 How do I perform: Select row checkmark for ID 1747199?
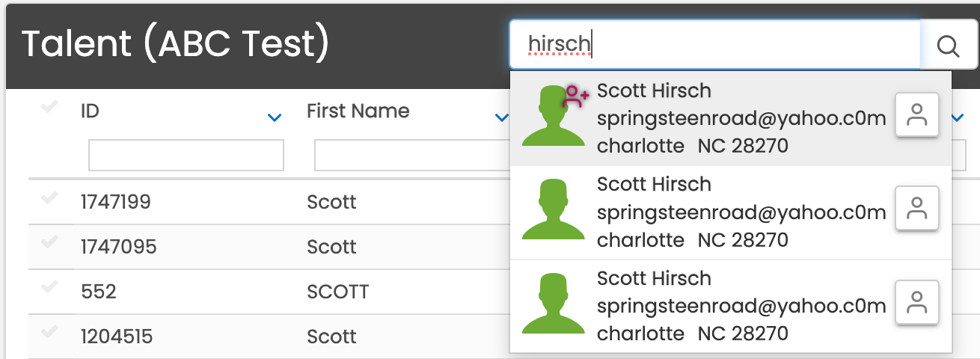tap(49, 198)
